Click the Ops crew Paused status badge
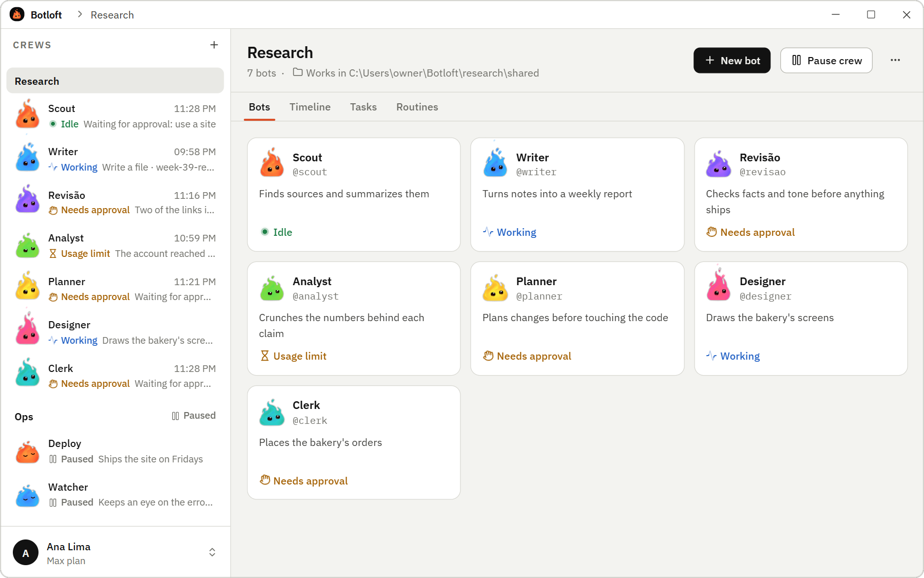This screenshot has height=578, width=924. (x=194, y=416)
